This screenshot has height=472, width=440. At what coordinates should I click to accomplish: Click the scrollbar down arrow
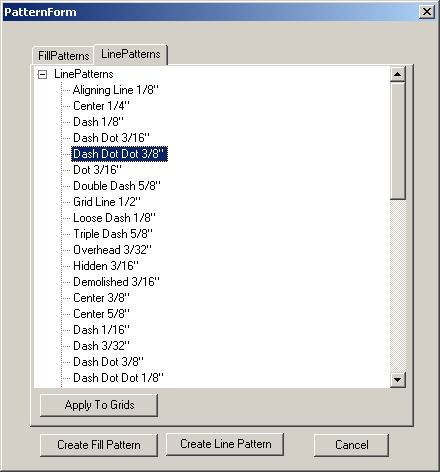pyautogui.click(x=398, y=379)
